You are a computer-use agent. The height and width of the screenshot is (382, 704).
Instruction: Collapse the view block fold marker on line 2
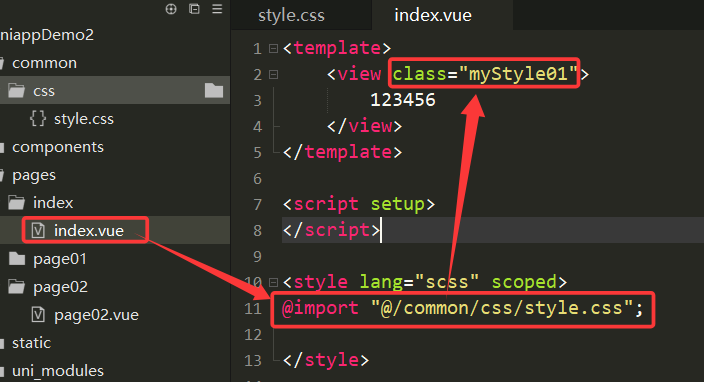click(273, 75)
